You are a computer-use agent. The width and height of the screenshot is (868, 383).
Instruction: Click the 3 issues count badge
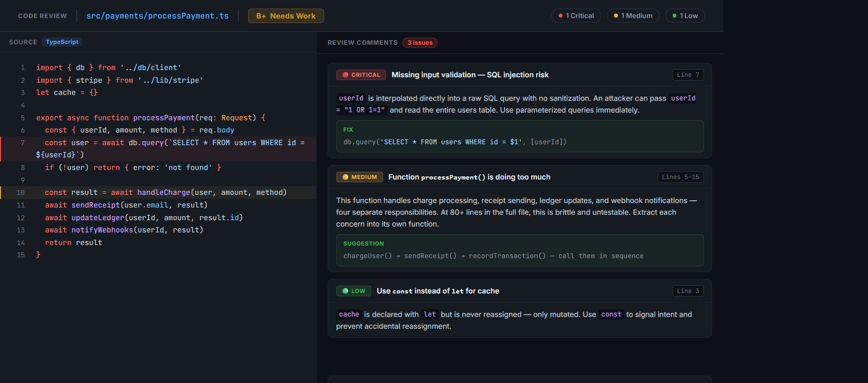(x=420, y=43)
